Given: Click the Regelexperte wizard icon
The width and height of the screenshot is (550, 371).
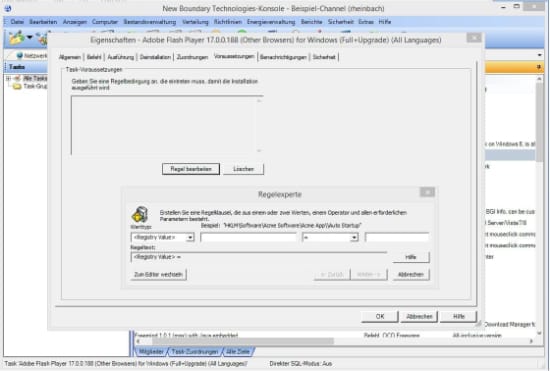Looking at the screenshot, I should [x=140, y=214].
